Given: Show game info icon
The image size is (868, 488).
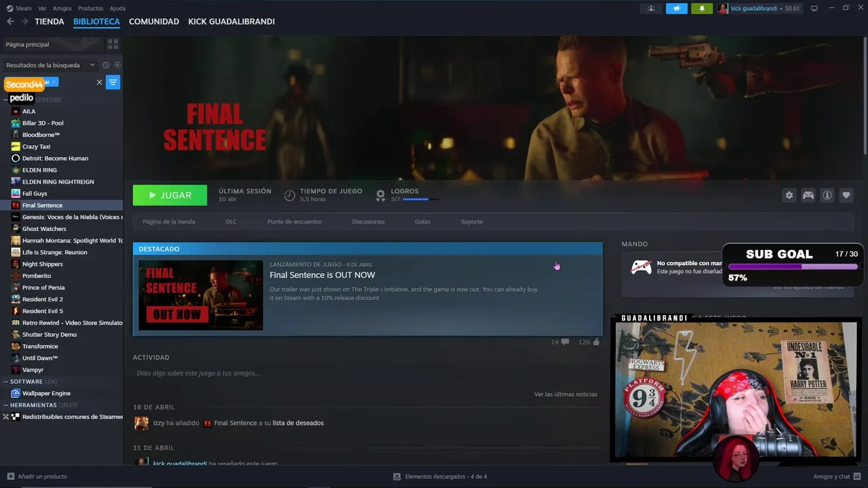Looking at the screenshot, I should pyautogui.click(x=827, y=195).
